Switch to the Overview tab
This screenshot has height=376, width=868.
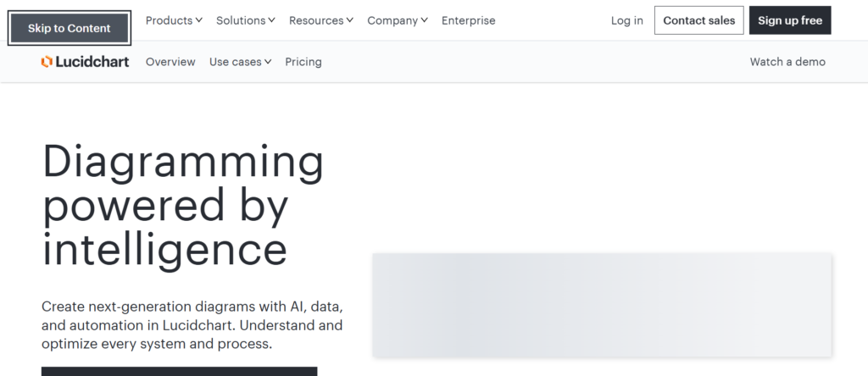170,62
